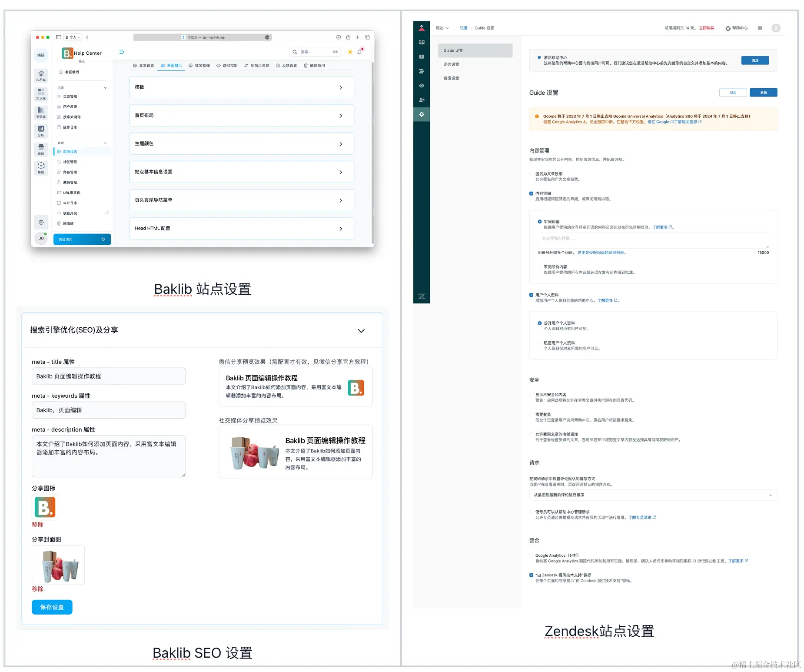
Task: Select 私密用户个人资料 radio option
Action: pyautogui.click(x=540, y=343)
